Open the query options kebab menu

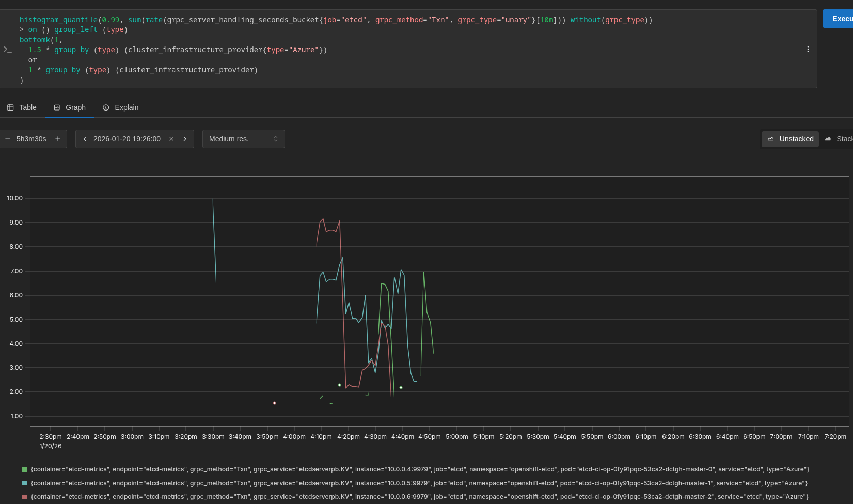(x=808, y=49)
